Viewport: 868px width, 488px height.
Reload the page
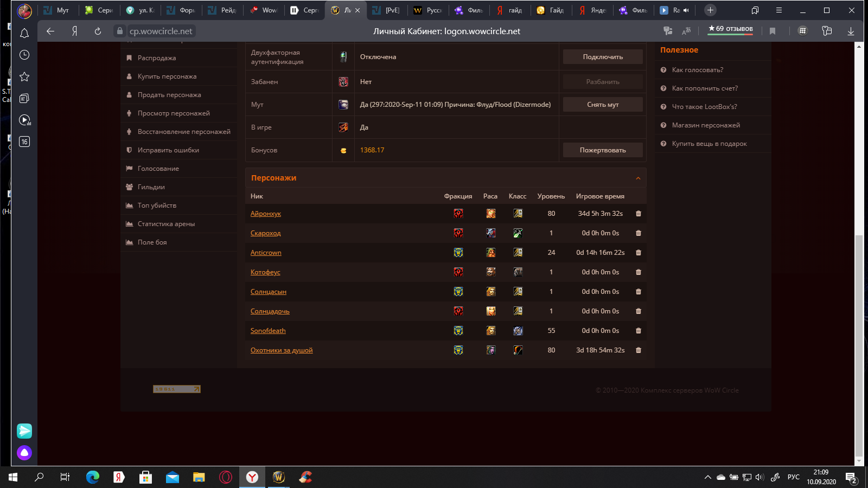(x=98, y=31)
